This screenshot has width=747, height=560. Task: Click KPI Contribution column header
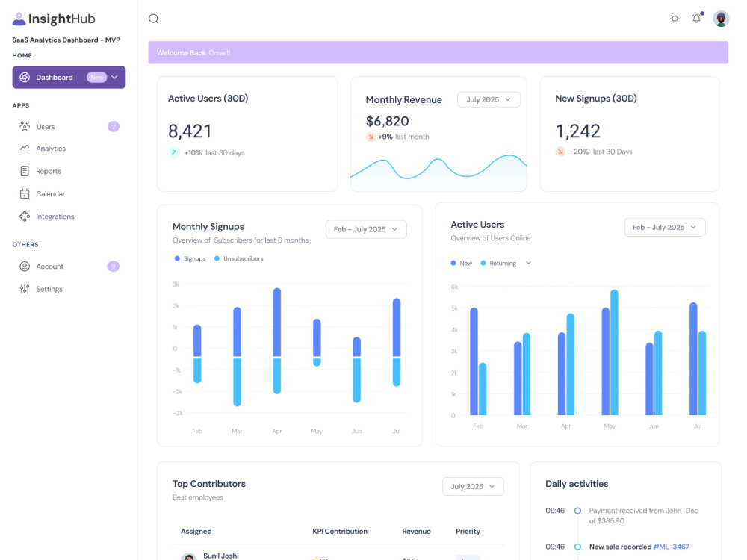click(340, 532)
